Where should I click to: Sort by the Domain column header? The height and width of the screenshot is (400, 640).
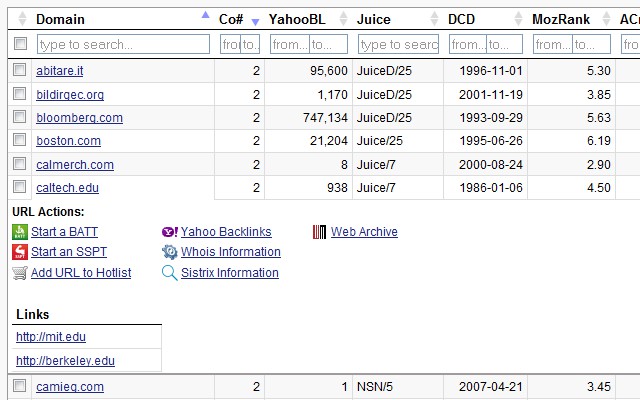pos(60,19)
